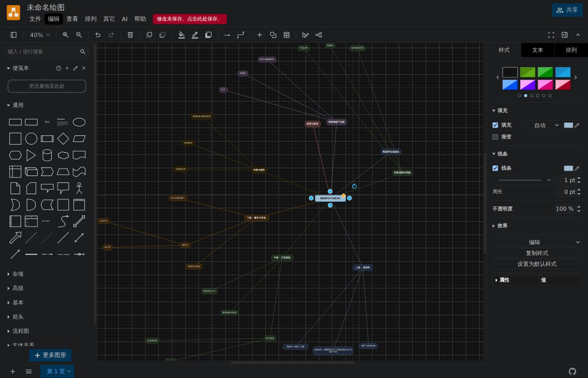Open the GitHub icon link
This screenshot has width=588, height=378.
(x=572, y=371)
